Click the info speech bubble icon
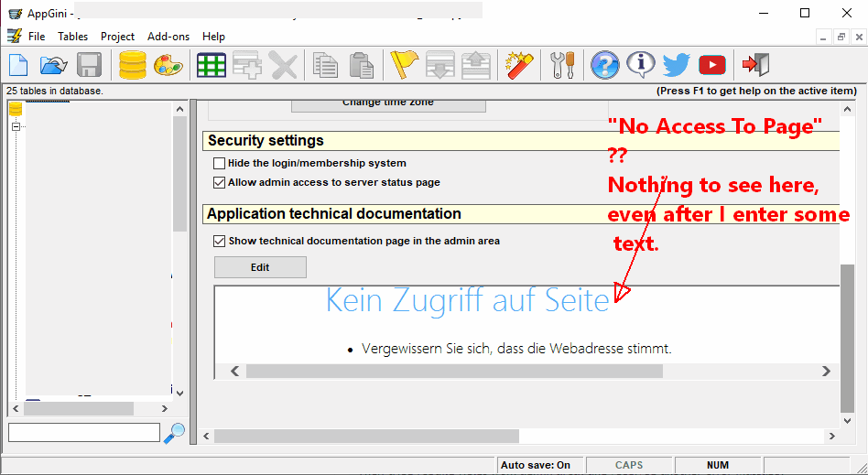This screenshot has width=868, height=475. tap(641, 65)
